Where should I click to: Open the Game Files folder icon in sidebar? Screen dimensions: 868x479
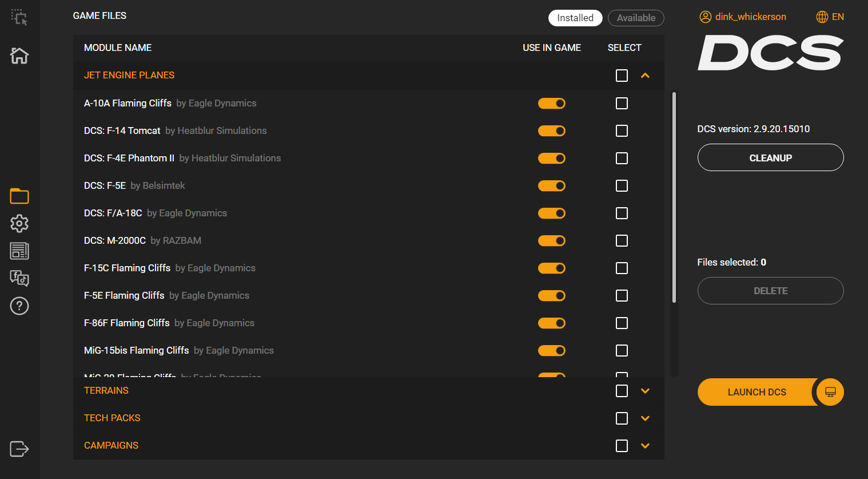click(19, 196)
